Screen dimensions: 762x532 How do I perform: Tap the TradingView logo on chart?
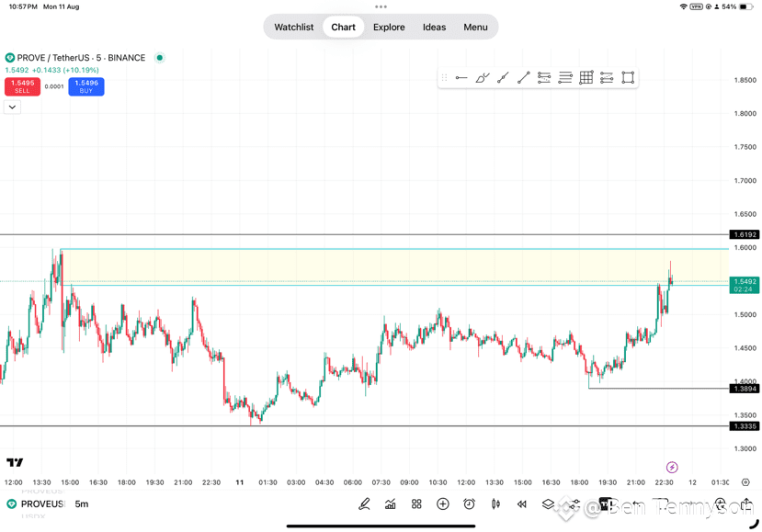pyautogui.click(x=15, y=462)
